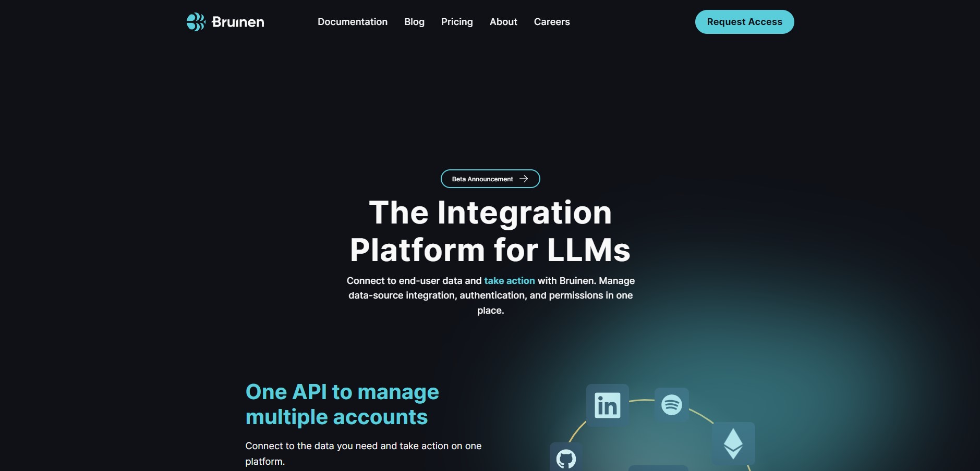Follow the teal 'take action' link
This screenshot has width=980, height=471.
coord(509,281)
